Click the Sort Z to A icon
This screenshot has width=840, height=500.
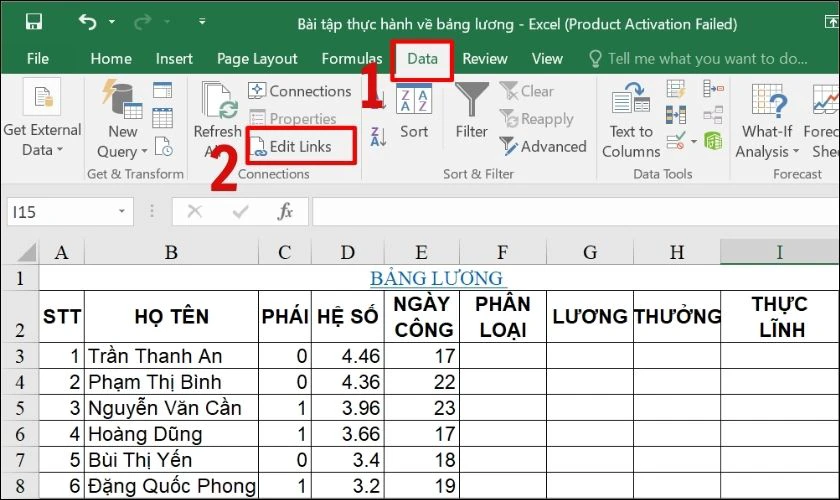(378, 137)
